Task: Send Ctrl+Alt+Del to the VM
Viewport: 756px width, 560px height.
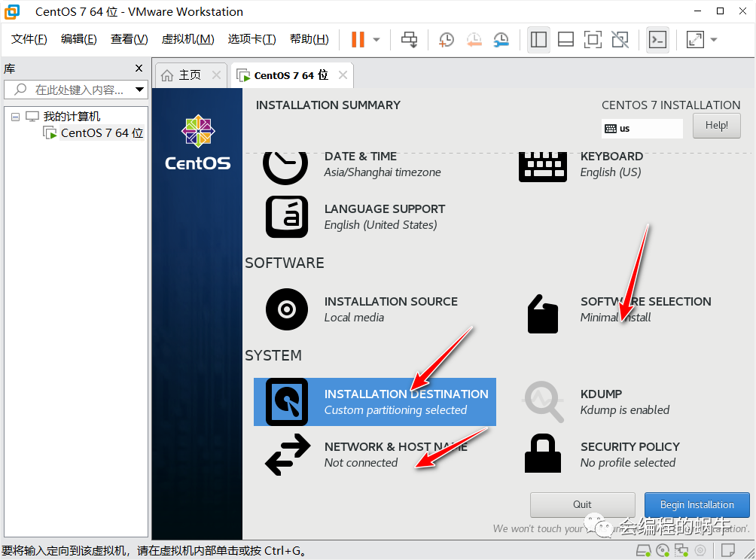Action: pyautogui.click(x=410, y=40)
